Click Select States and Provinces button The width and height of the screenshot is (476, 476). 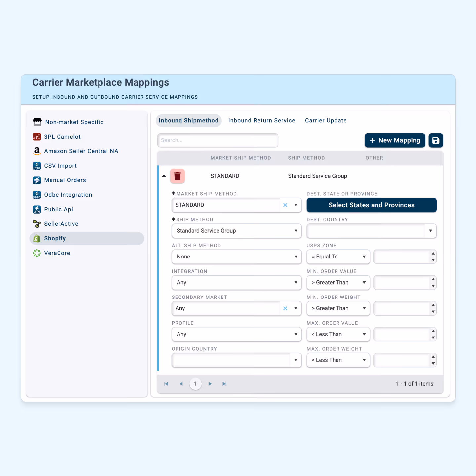[372, 205]
